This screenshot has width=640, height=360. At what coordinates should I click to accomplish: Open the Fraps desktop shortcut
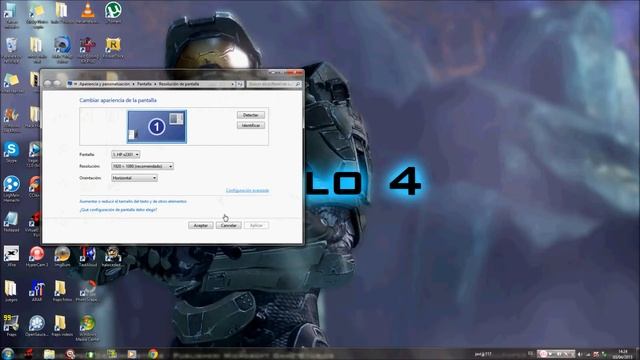pos(11,324)
